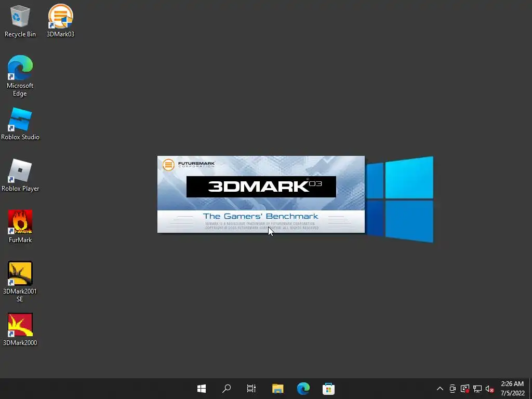Open Microsoft Store from the taskbar
The width and height of the screenshot is (532, 399).
tap(328, 389)
